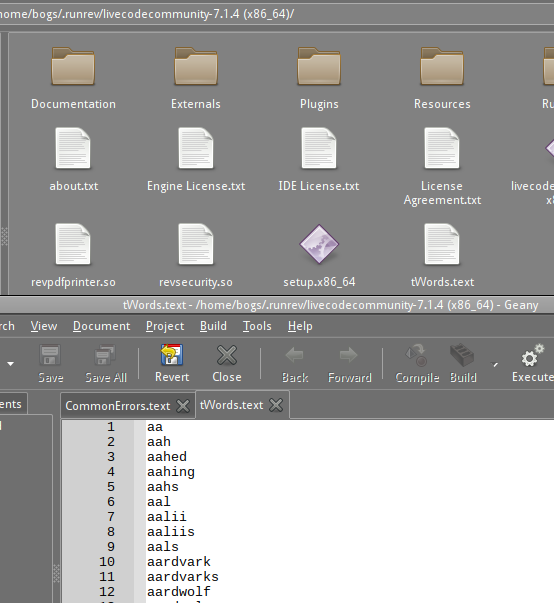Image resolution: width=554 pixels, height=603 pixels.
Task: Click the file manager path bar
Action: (277, 14)
